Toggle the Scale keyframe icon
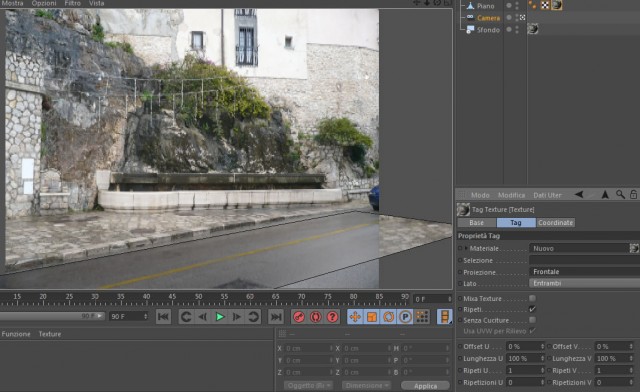640x392 pixels. tap(372, 317)
